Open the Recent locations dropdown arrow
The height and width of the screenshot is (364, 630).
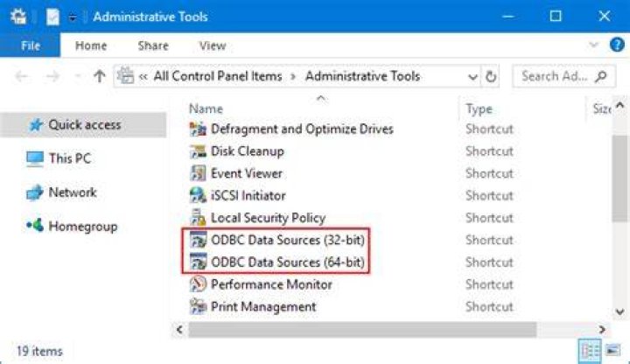[78, 76]
